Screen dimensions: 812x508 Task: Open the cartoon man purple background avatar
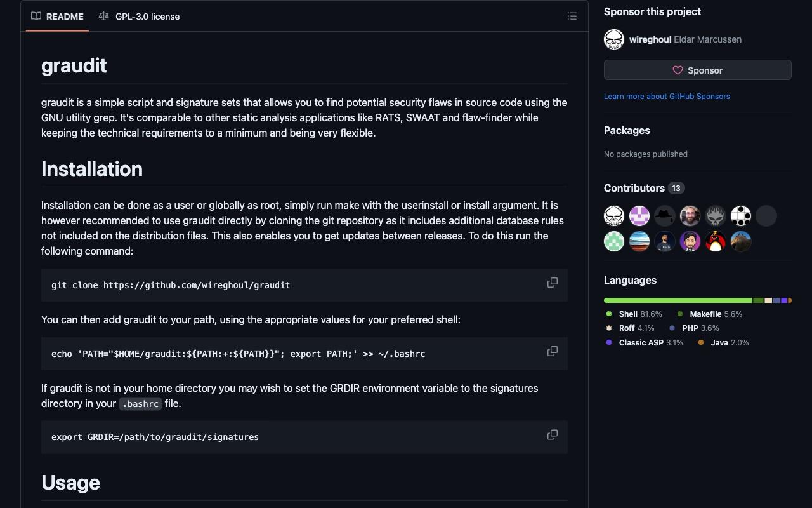[690, 241]
